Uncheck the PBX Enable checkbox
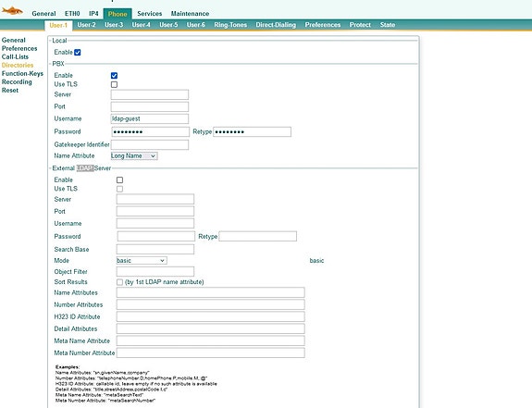 114,75
